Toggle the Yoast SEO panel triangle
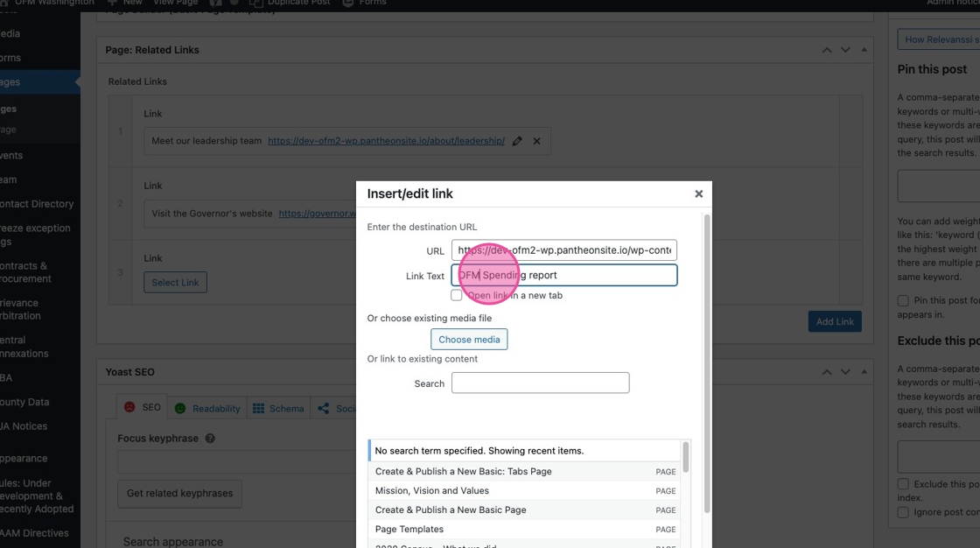980x548 pixels. [864, 372]
